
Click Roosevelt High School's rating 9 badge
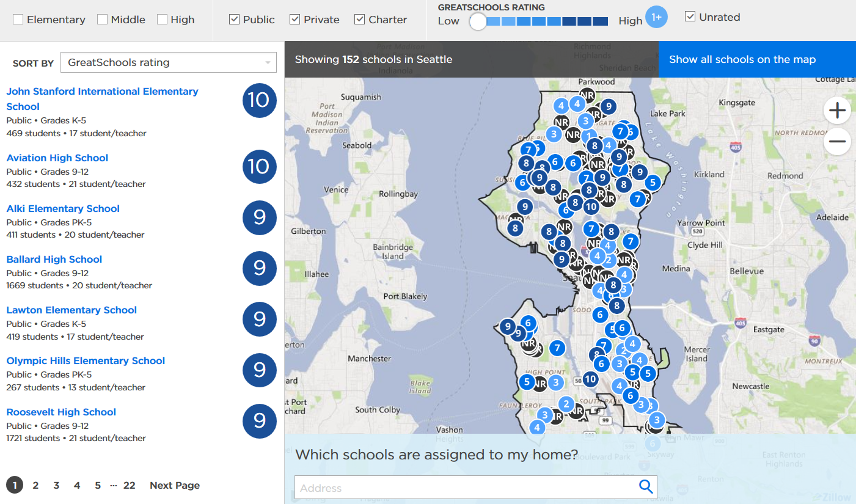coord(260,421)
